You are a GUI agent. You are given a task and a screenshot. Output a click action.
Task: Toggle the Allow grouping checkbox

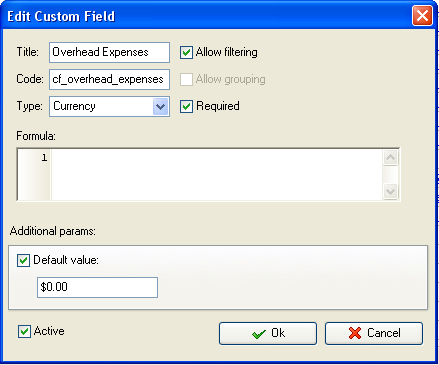point(186,79)
